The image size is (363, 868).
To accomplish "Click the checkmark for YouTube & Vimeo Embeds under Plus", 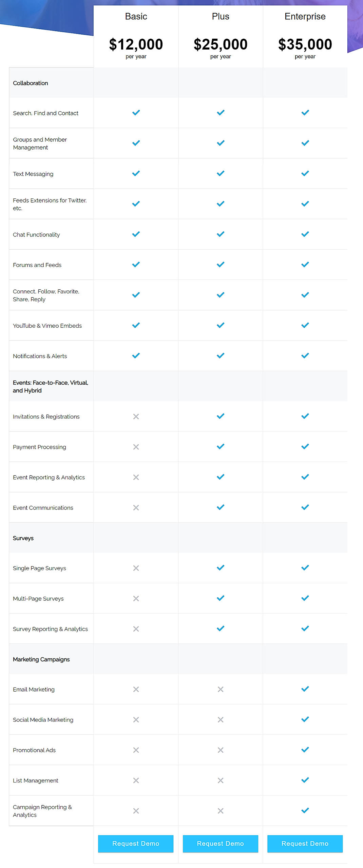I will 220,325.
